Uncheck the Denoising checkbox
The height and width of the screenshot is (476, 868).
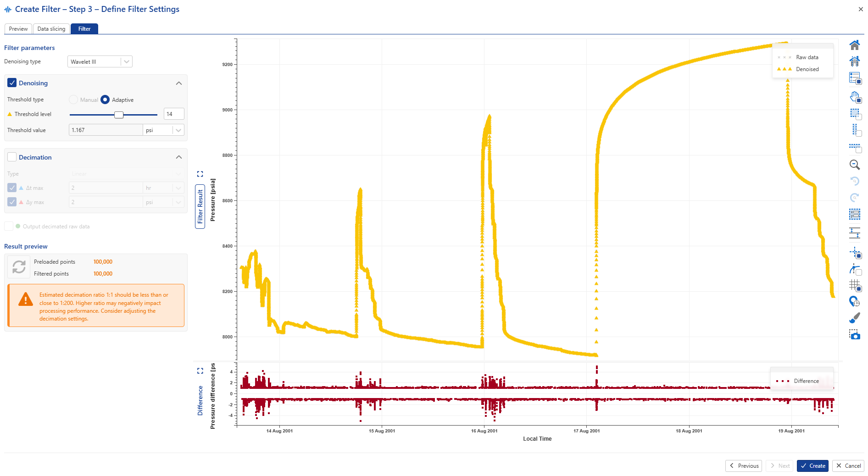tap(12, 83)
